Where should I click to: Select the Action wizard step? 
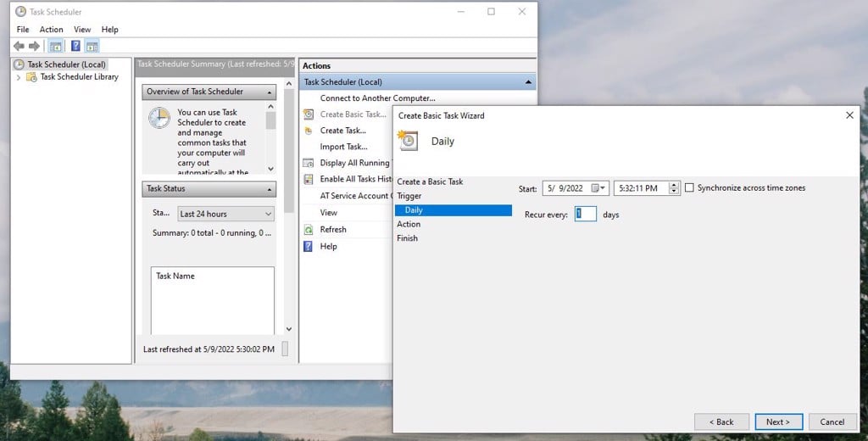click(x=409, y=224)
